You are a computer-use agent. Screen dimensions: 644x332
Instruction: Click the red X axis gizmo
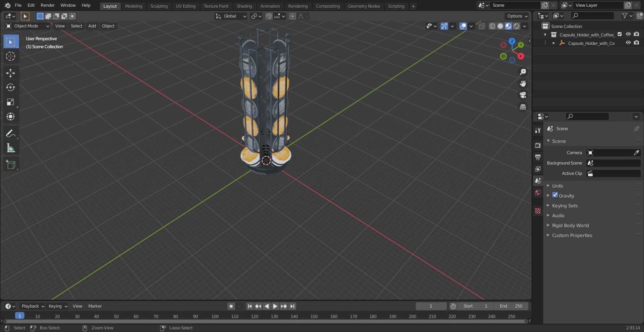521,56
